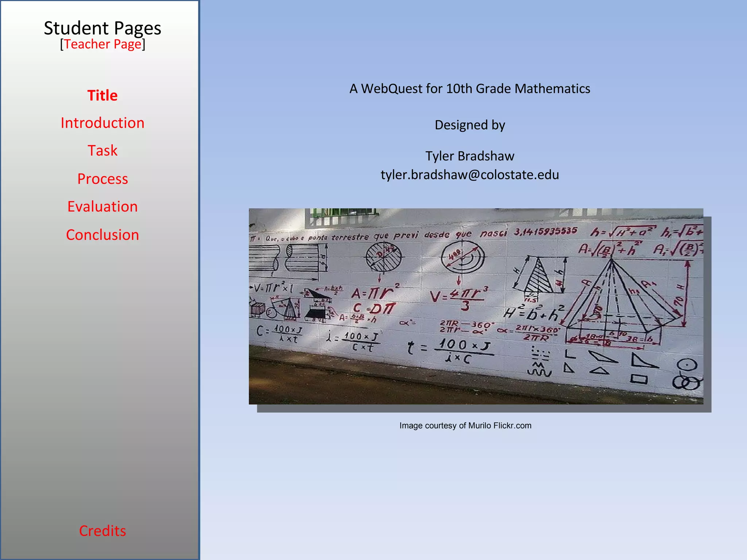The image size is (747, 560).
Task: Open the Teacher Page link
Action: click(102, 44)
